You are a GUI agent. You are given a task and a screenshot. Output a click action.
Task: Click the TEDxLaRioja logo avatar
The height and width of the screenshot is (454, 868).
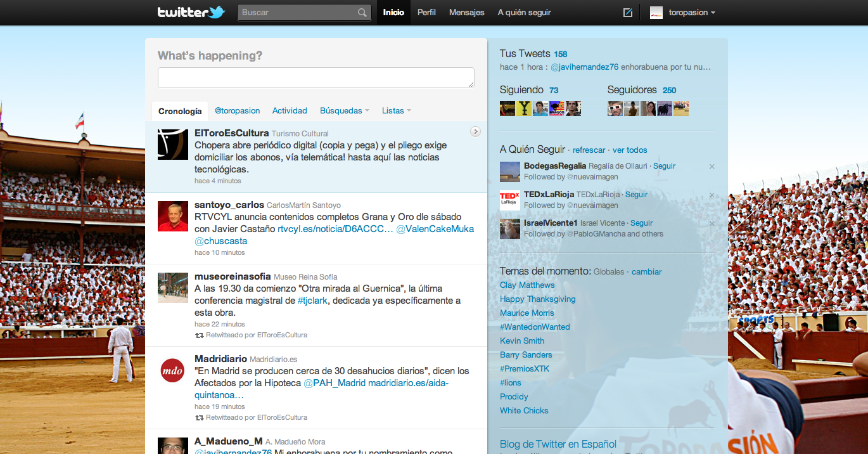509,200
